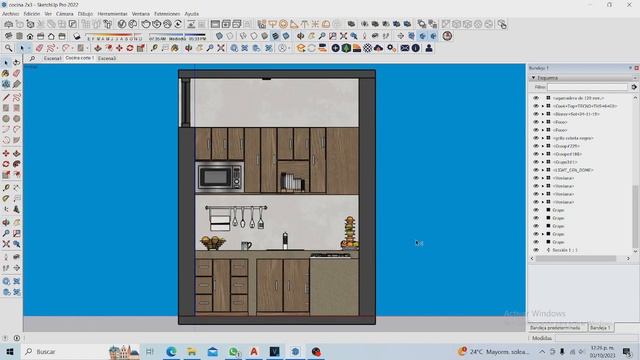The image size is (640, 360).
Task: Click the shadow time-of-day slider
Action: tap(177, 35)
